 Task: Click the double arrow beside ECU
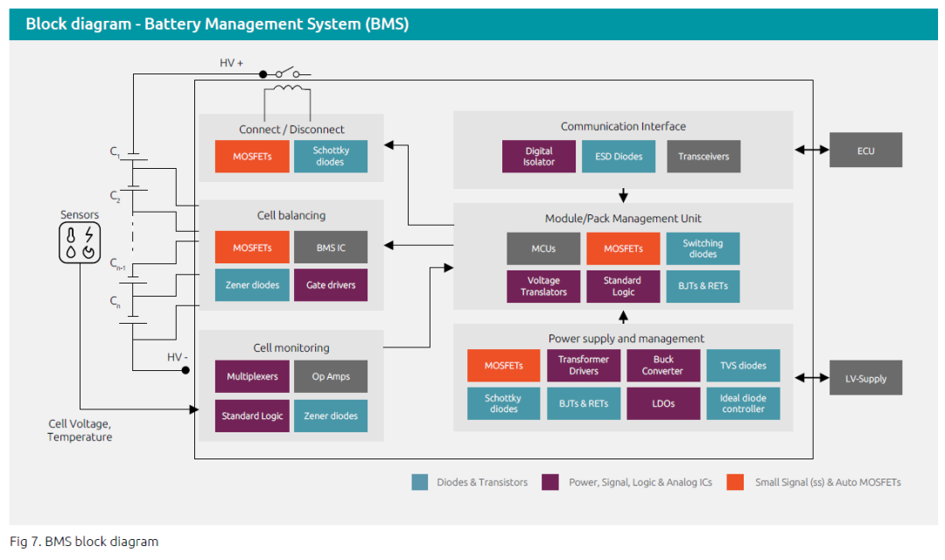click(x=811, y=150)
